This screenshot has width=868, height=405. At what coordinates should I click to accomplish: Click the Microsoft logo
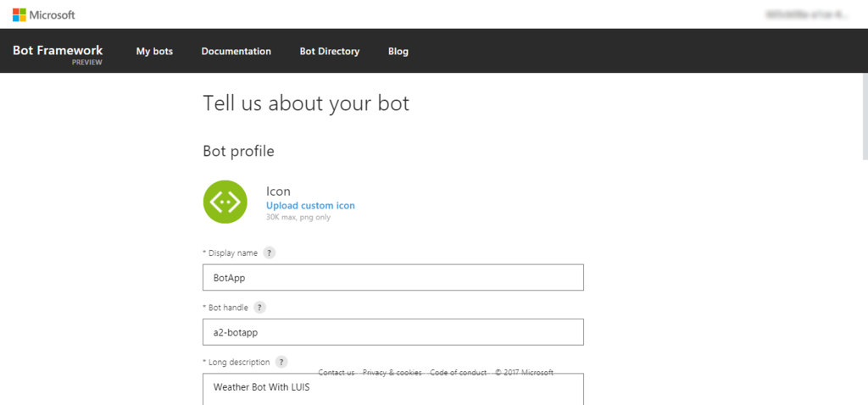coord(44,15)
